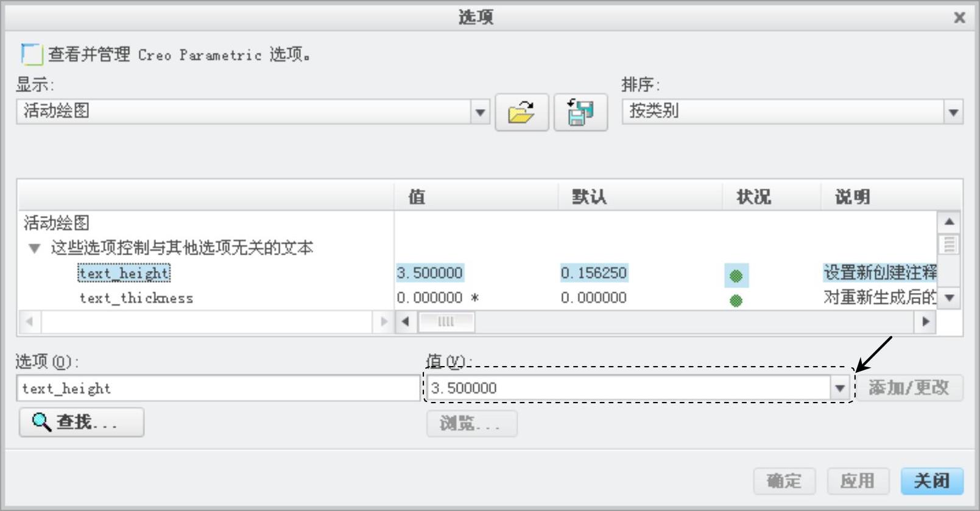Click the Creo options info icon

pos(32,54)
